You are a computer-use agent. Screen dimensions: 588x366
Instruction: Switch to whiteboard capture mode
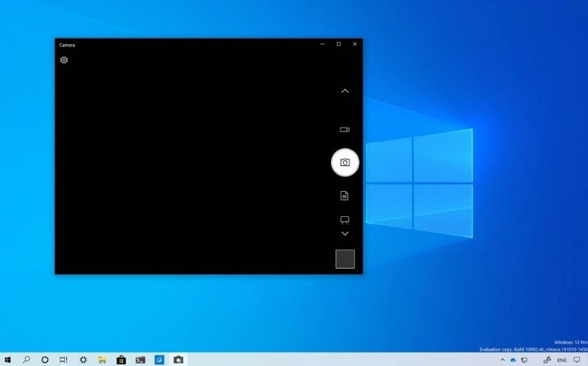pos(345,220)
